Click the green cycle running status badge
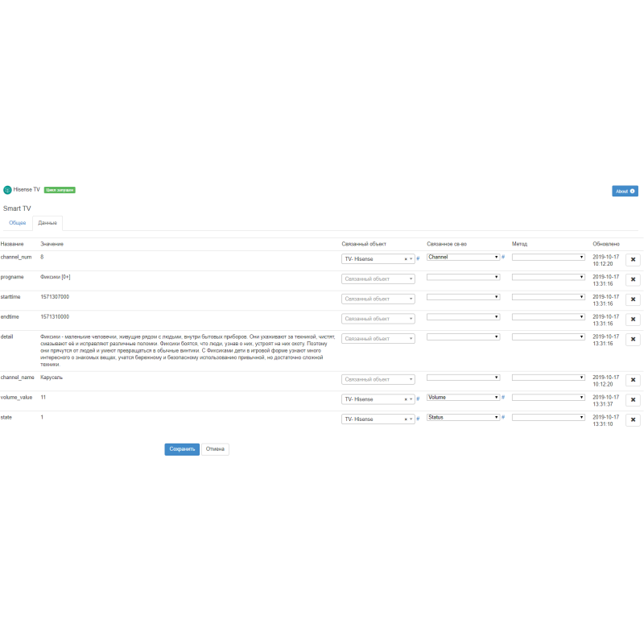 (x=60, y=190)
